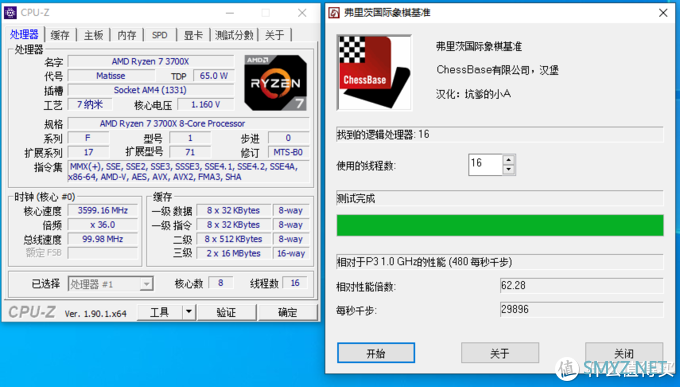Click the 16-way L3 associativity value
The image size is (680, 387).
coord(291,253)
